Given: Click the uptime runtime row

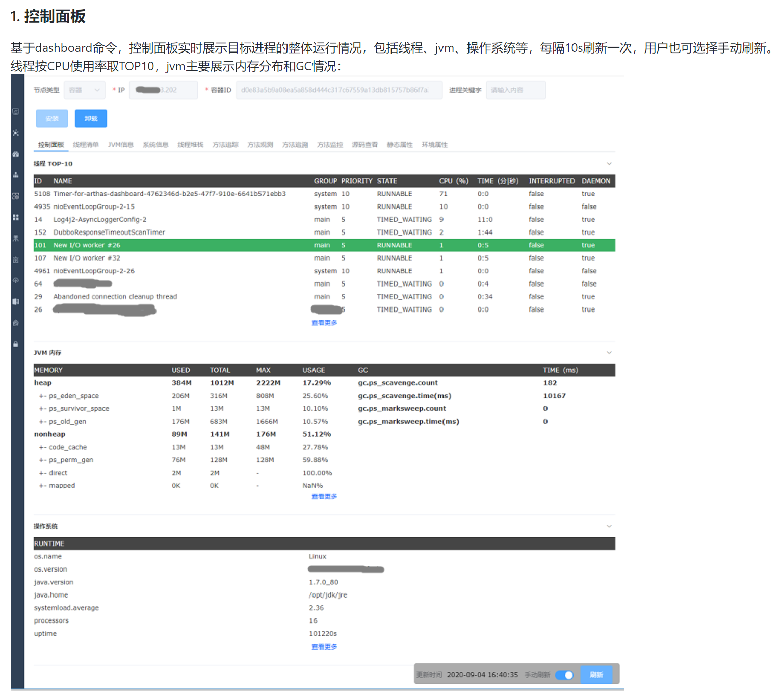Looking at the screenshot, I should pos(324,634).
